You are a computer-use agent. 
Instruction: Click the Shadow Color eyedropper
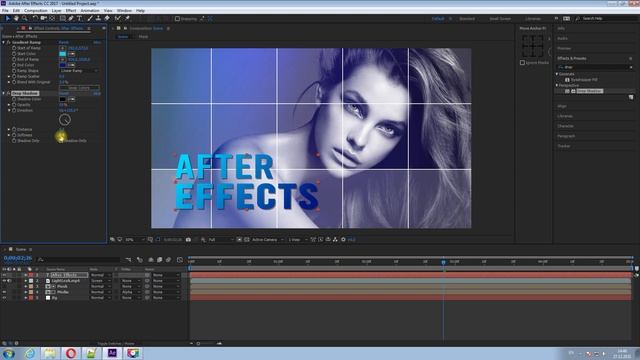click(x=71, y=99)
